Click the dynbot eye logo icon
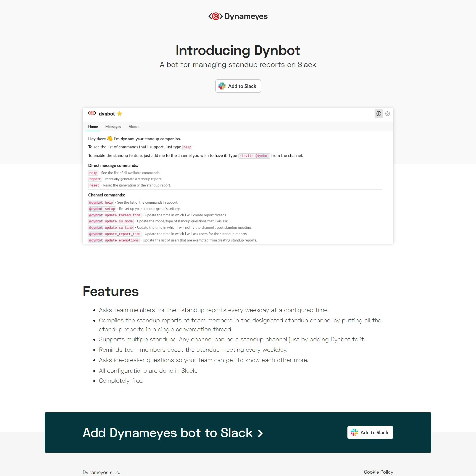This screenshot has width=476, height=476. (92, 113)
